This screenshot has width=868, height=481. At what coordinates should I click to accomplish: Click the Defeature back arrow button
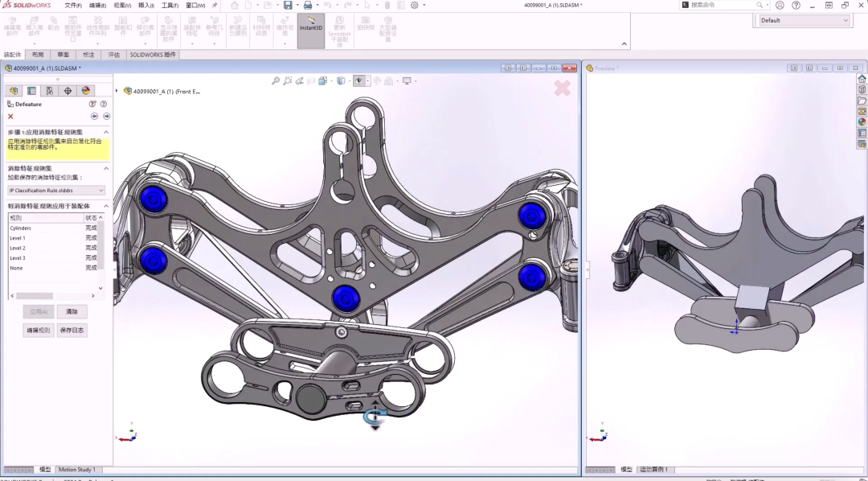[95, 117]
